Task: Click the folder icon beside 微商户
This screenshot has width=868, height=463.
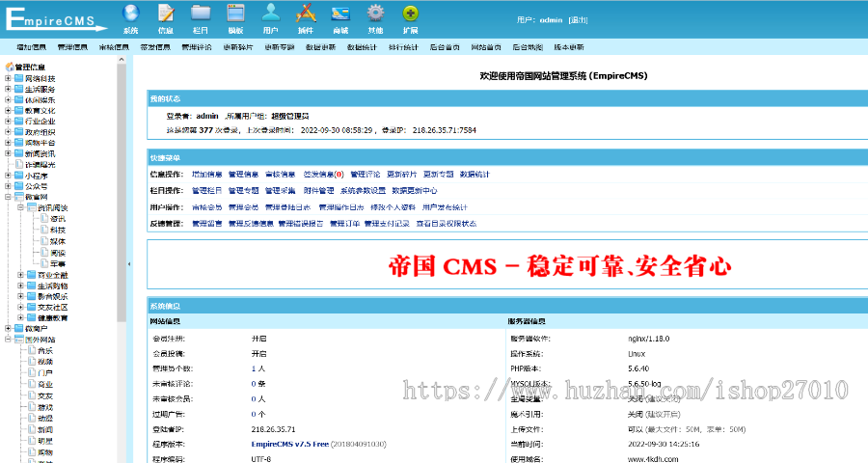Action: pyautogui.click(x=19, y=328)
